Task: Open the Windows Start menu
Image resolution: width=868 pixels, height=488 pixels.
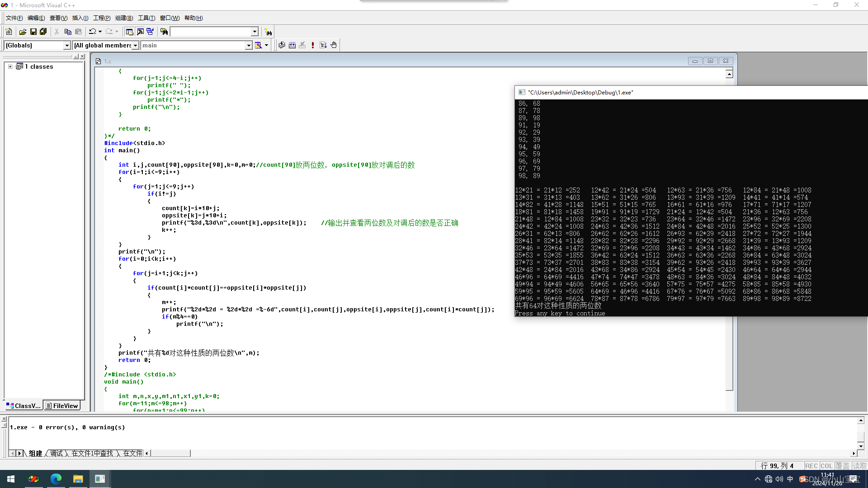Action: coord(11,479)
